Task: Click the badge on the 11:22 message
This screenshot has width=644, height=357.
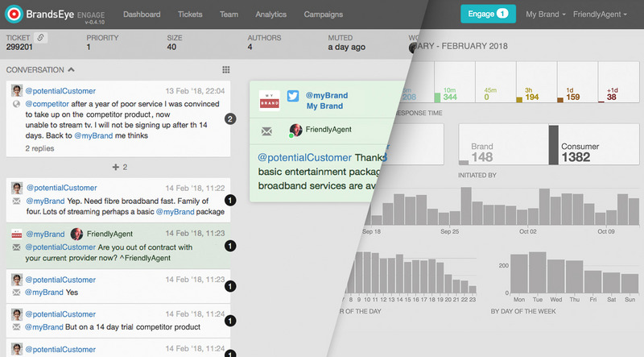Action: [230, 201]
